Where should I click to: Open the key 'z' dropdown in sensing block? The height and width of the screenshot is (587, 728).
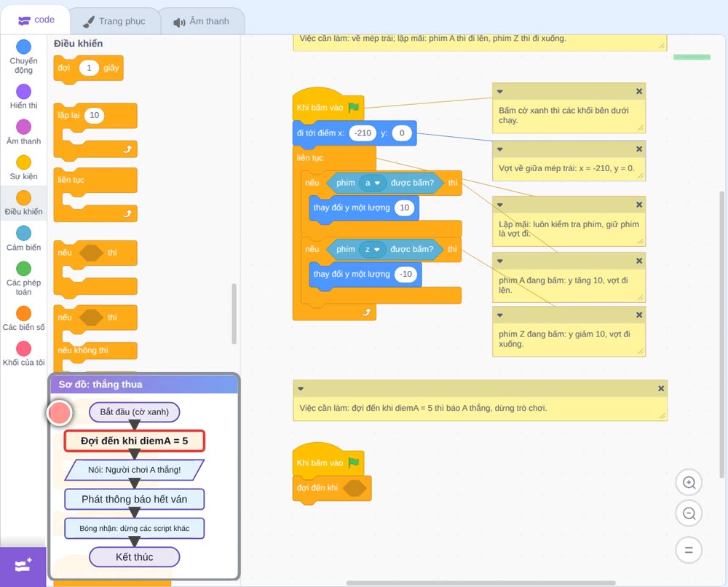373,249
